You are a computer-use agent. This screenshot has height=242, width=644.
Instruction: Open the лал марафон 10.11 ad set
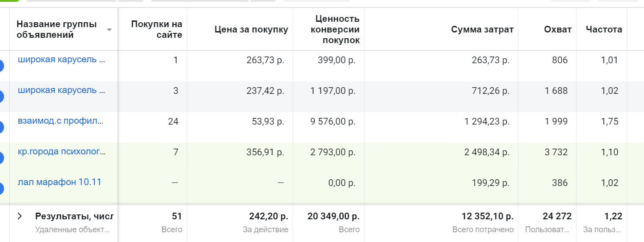coord(60,182)
